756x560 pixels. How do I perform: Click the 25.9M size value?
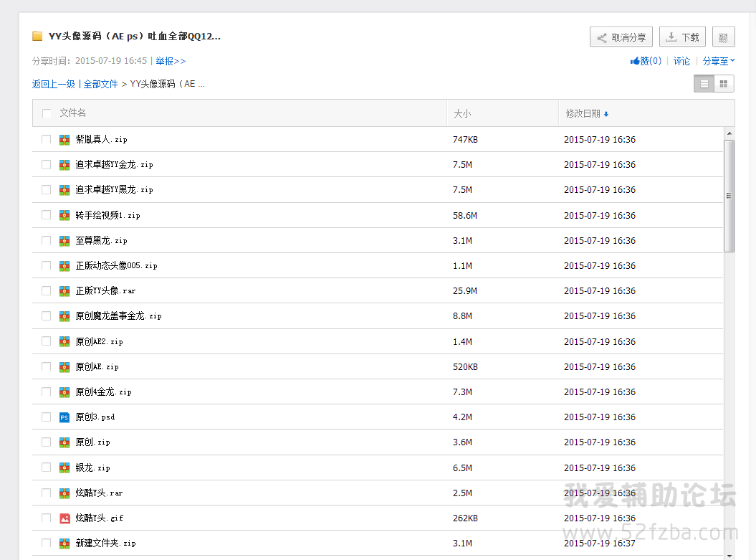tap(465, 291)
